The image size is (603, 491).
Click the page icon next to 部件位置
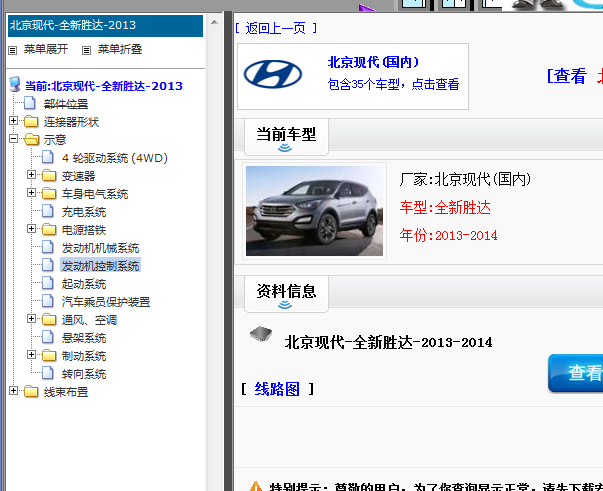click(30, 103)
